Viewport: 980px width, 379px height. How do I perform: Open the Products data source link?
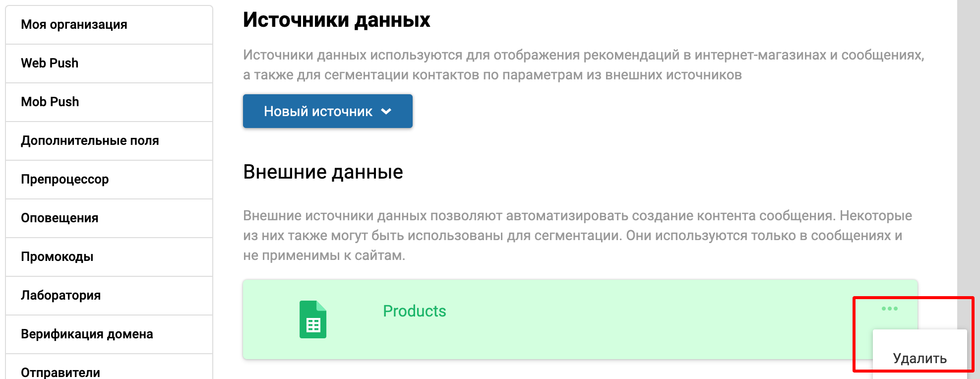point(414,311)
